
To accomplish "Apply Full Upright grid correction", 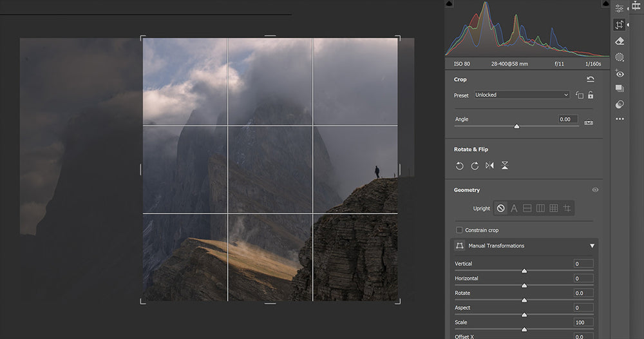I will click(x=554, y=208).
